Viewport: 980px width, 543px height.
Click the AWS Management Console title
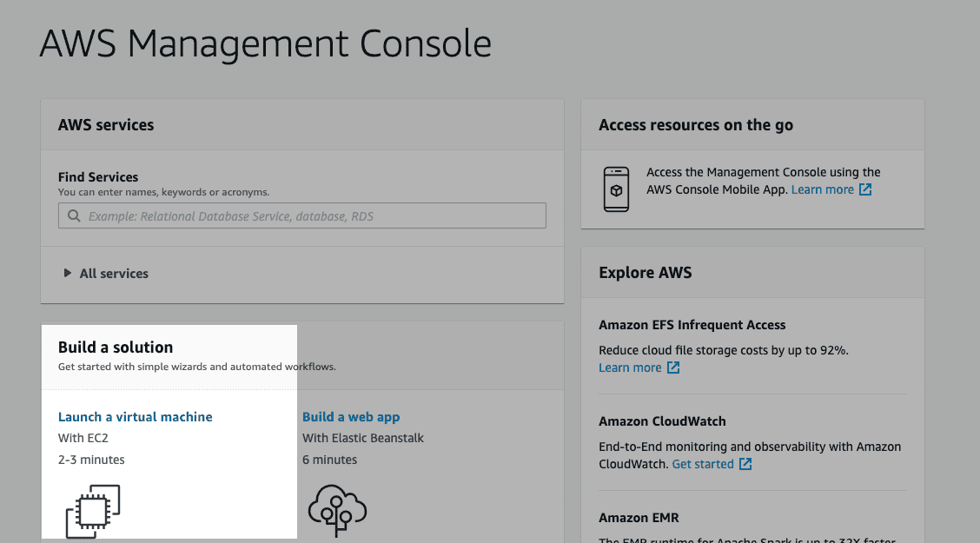265,43
